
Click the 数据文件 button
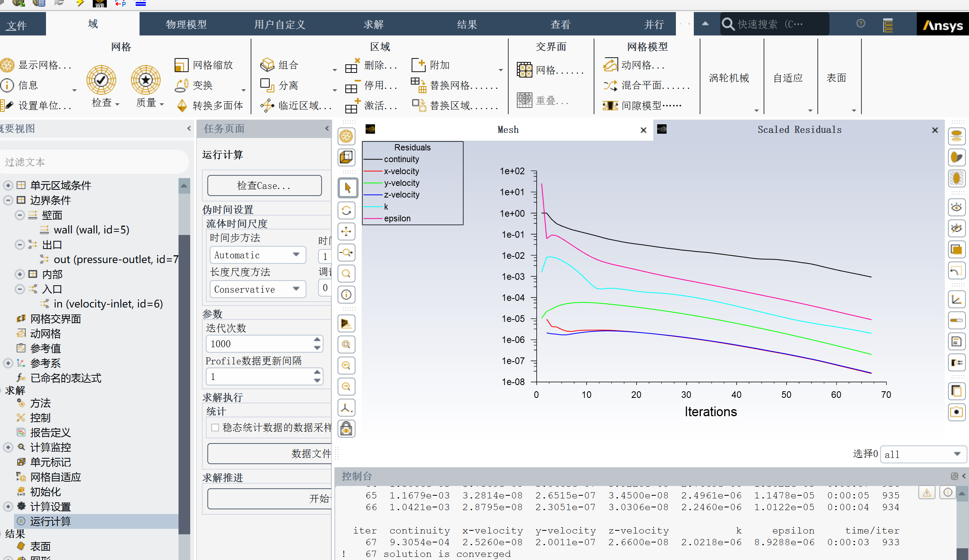click(269, 454)
